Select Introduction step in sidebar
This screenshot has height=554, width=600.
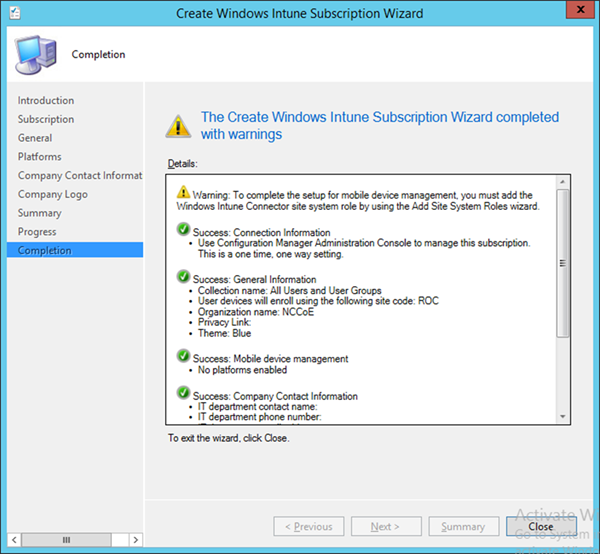coord(46,100)
